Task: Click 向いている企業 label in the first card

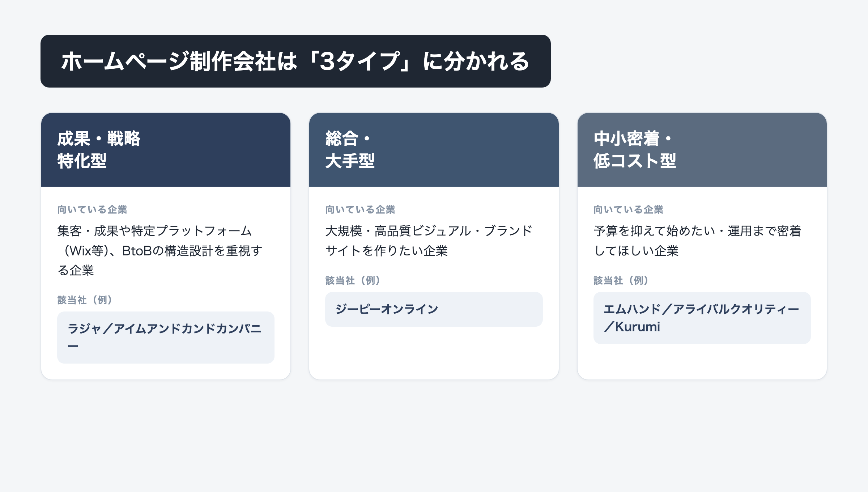Action: [x=92, y=209]
